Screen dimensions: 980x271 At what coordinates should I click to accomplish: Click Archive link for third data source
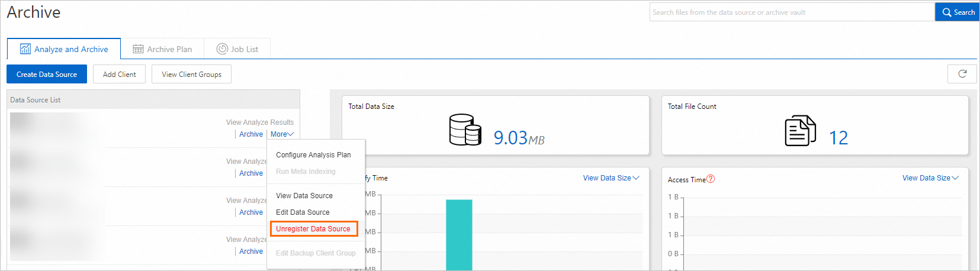pos(251,212)
